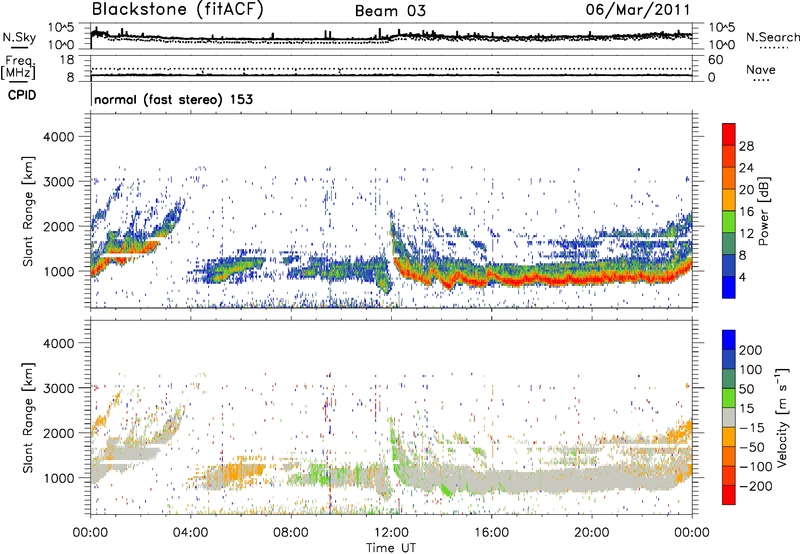Click the 'Power [dB]' colorbar title
Screen dimensions: 800x554
pyautogui.click(x=764, y=211)
